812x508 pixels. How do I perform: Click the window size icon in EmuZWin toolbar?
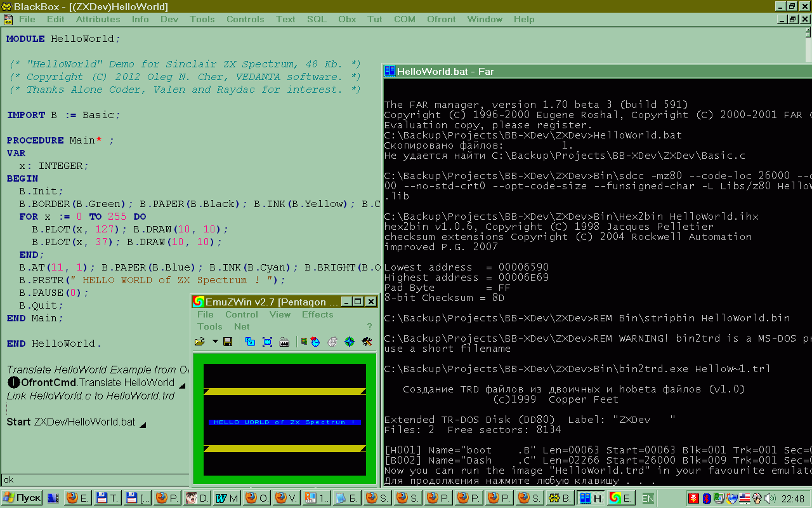(250, 342)
